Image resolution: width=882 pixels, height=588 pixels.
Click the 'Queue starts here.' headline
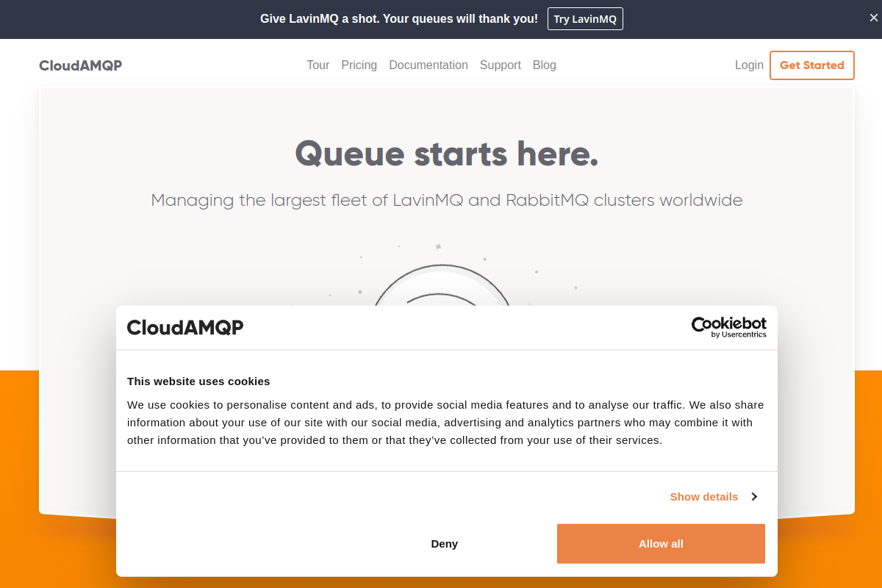[x=447, y=154]
